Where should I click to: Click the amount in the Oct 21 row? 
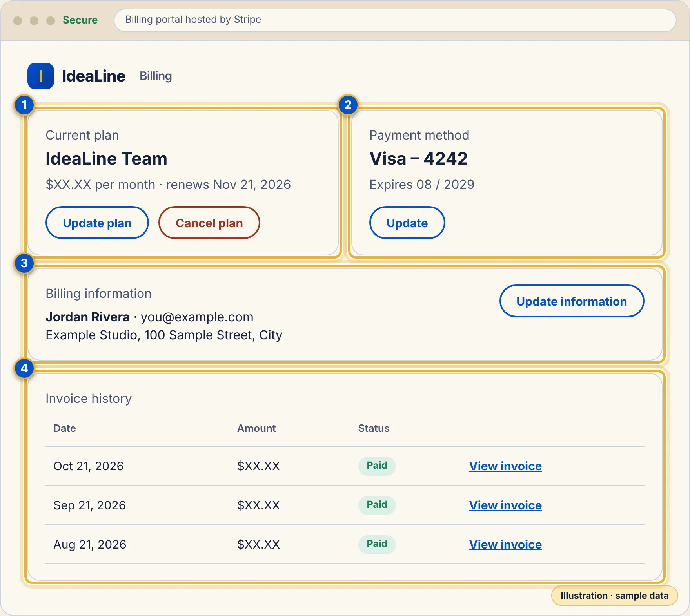point(259,466)
